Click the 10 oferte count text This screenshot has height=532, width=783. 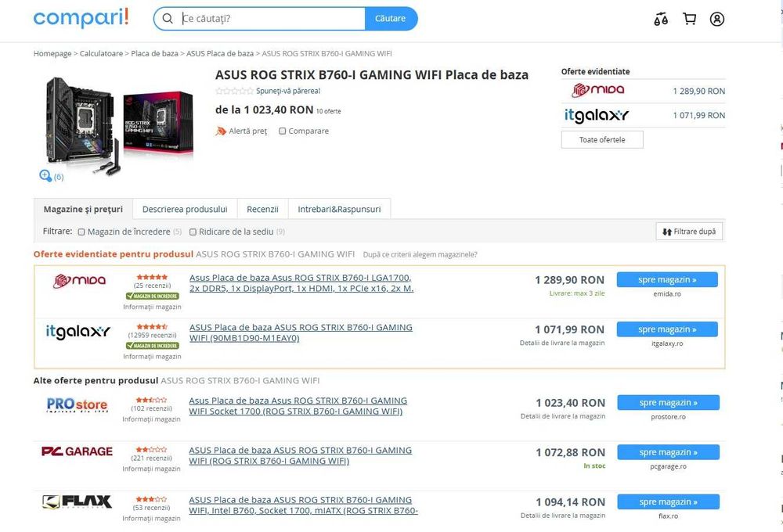329,111
